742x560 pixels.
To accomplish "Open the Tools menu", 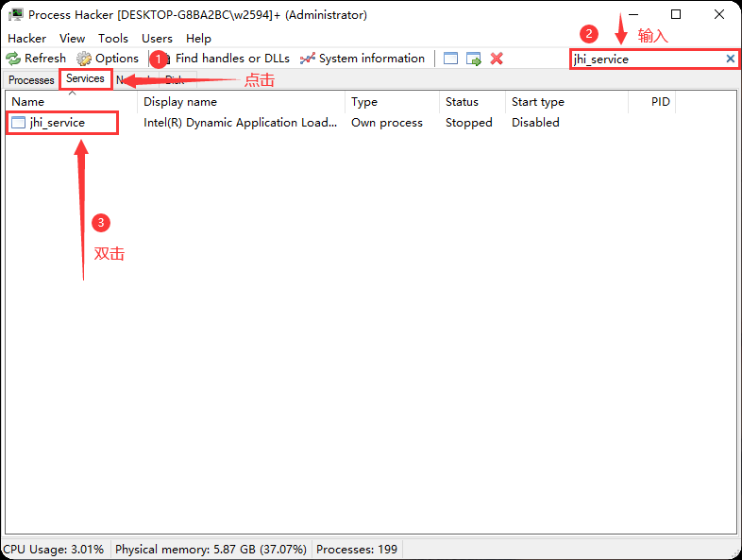I will tap(113, 39).
